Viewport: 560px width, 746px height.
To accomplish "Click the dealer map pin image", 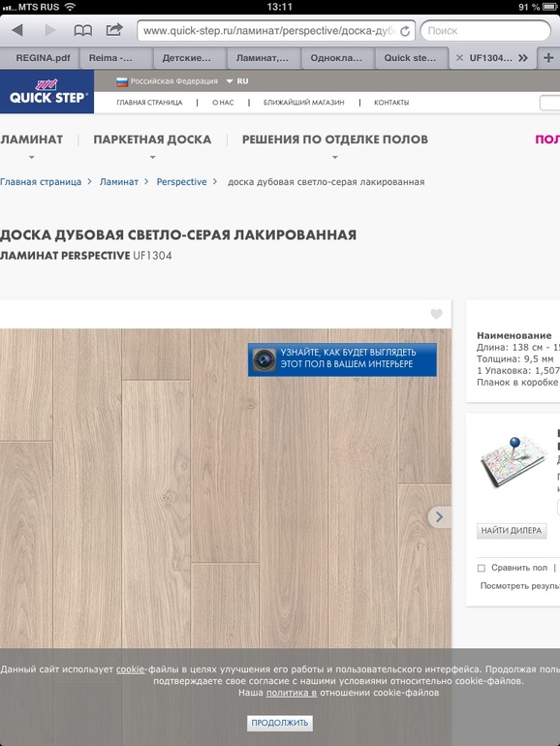I will pyautogui.click(x=513, y=461).
